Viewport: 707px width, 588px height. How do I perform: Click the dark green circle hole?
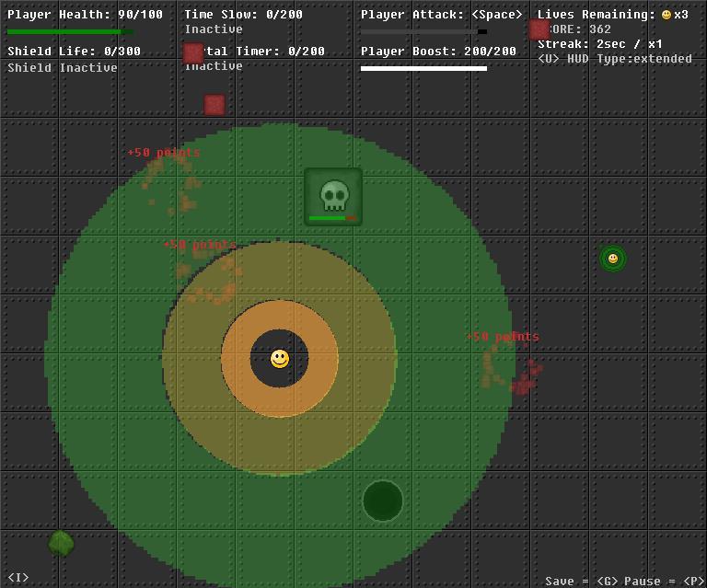click(x=383, y=502)
